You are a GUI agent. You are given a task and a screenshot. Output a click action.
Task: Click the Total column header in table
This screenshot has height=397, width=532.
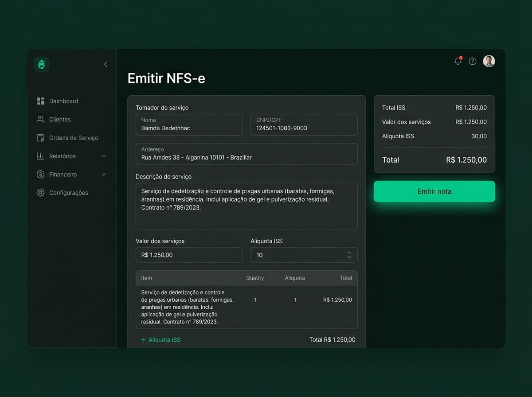click(346, 278)
